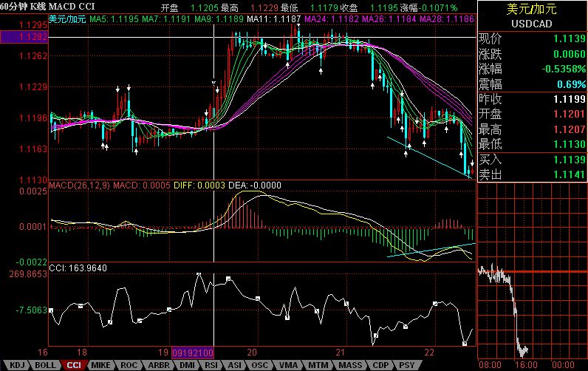The image size is (588, 371).
Task: Click the MA28: 1.1186 moving average label
Action: pyautogui.click(x=447, y=18)
